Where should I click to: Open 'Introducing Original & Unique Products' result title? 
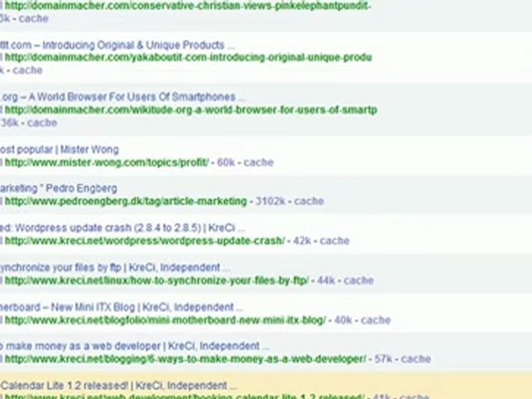(117, 45)
